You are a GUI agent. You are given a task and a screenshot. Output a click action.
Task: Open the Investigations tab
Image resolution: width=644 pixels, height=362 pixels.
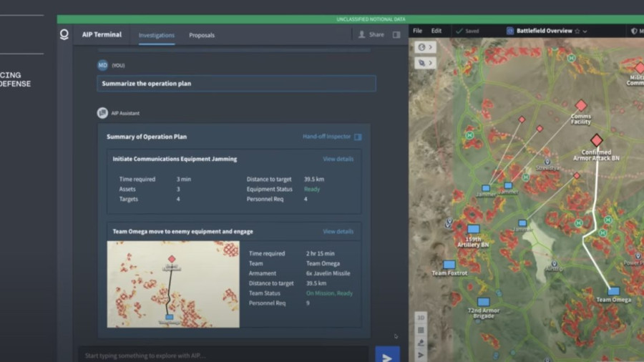point(156,35)
